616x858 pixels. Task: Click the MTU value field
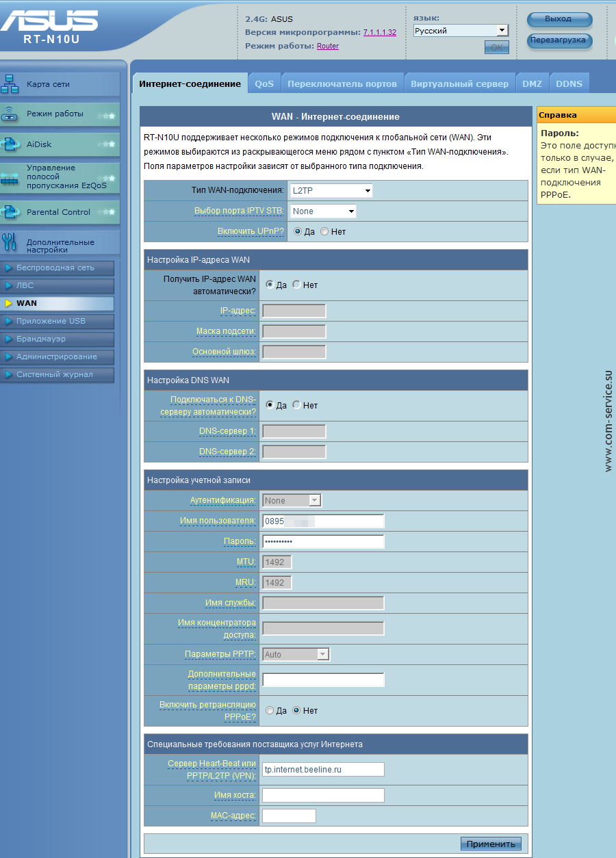pos(277,562)
